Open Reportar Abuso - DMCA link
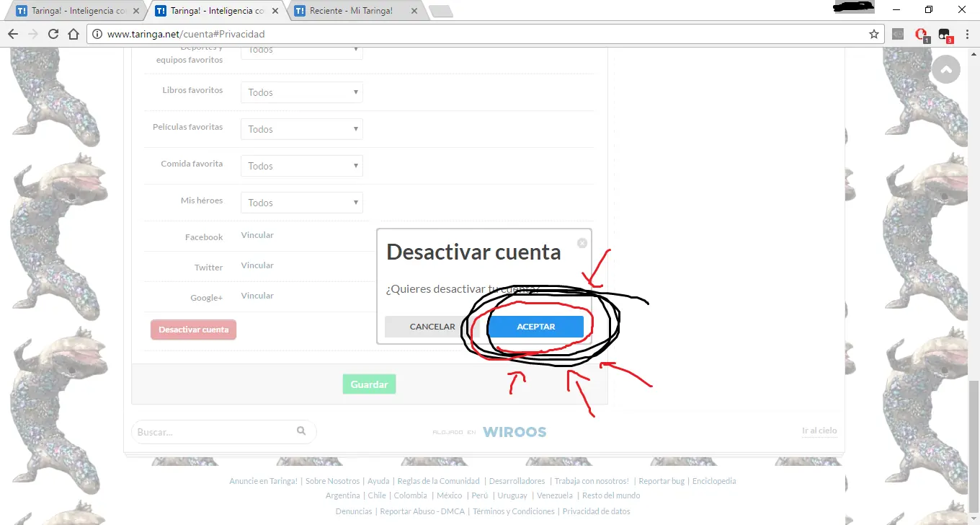 click(x=422, y=511)
